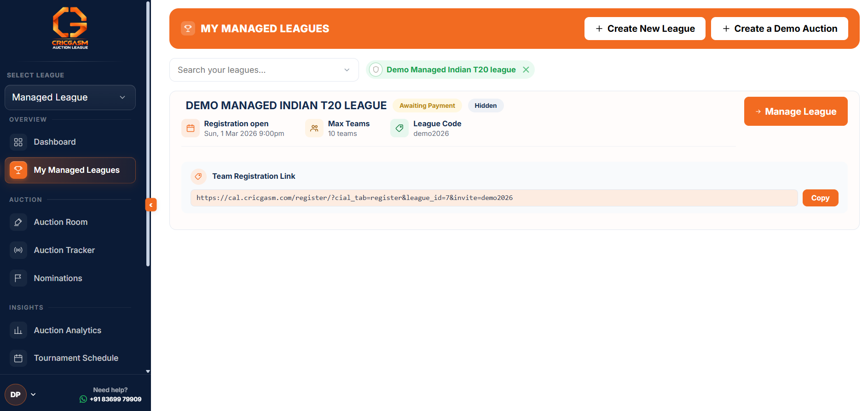The image size is (868, 411).
Task: Click league code value demo2026
Action: tap(431, 134)
